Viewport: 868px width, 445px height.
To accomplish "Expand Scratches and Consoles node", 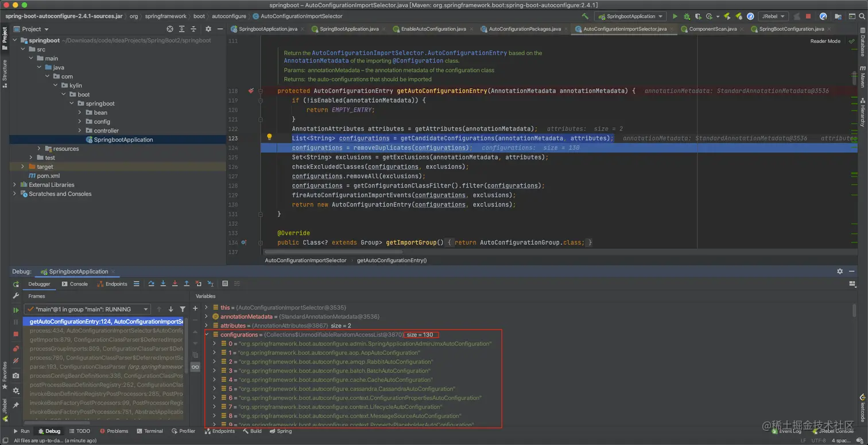I will click(14, 194).
